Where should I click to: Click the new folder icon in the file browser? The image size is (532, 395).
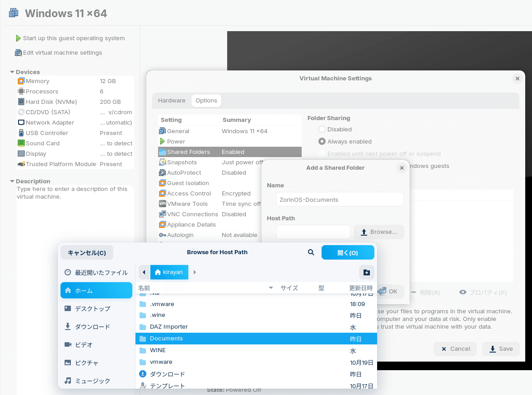[366, 272]
